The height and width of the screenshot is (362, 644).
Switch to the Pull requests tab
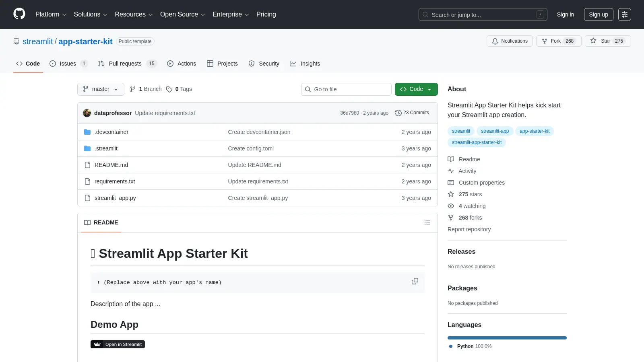(x=127, y=64)
